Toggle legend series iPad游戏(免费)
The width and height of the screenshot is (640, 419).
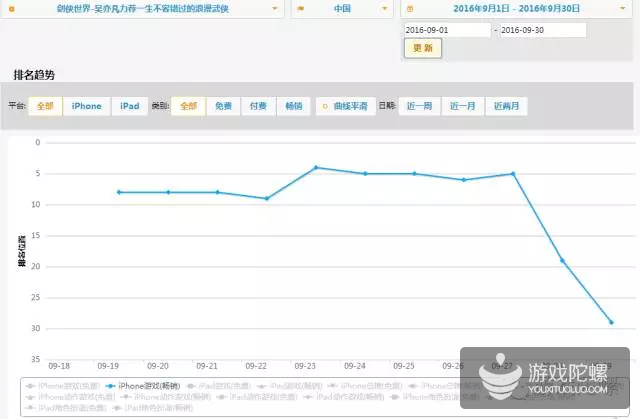218,386
